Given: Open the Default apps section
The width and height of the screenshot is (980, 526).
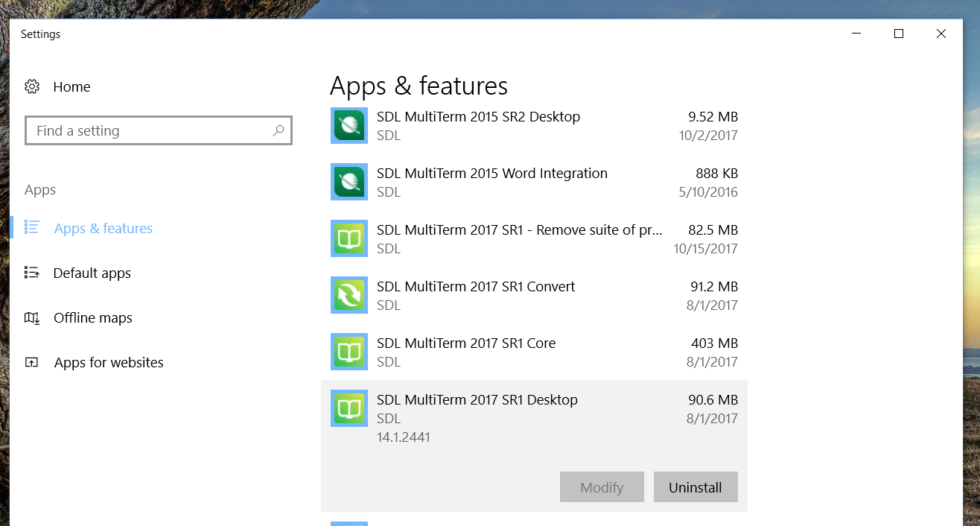Looking at the screenshot, I should point(92,273).
